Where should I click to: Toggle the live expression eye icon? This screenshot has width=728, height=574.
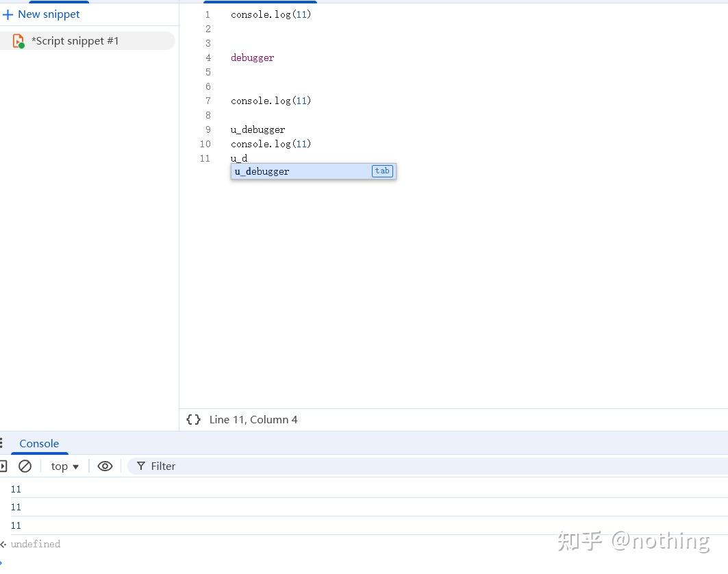[x=105, y=466]
